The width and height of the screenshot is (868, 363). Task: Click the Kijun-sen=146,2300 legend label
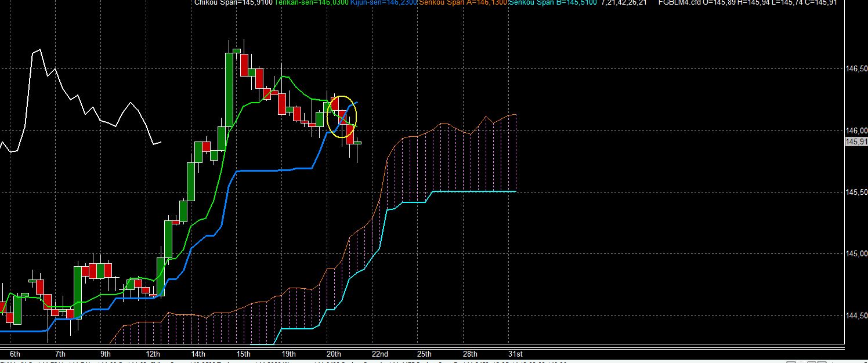tap(384, 3)
